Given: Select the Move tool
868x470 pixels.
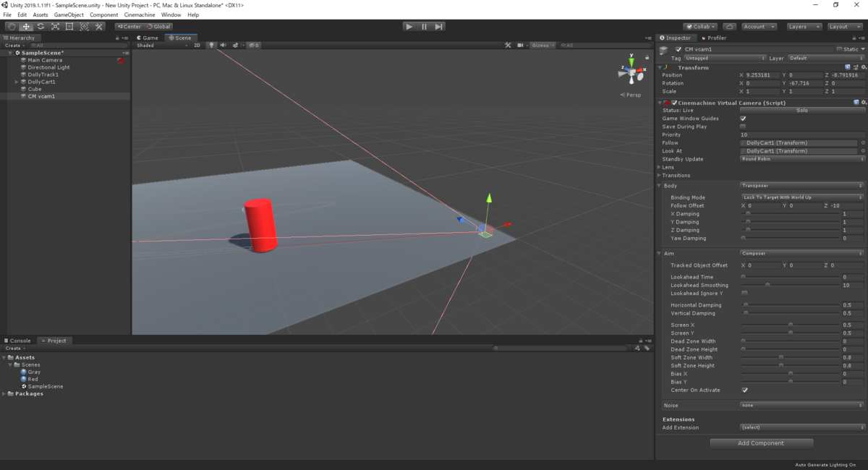Looking at the screenshot, I should 26,27.
